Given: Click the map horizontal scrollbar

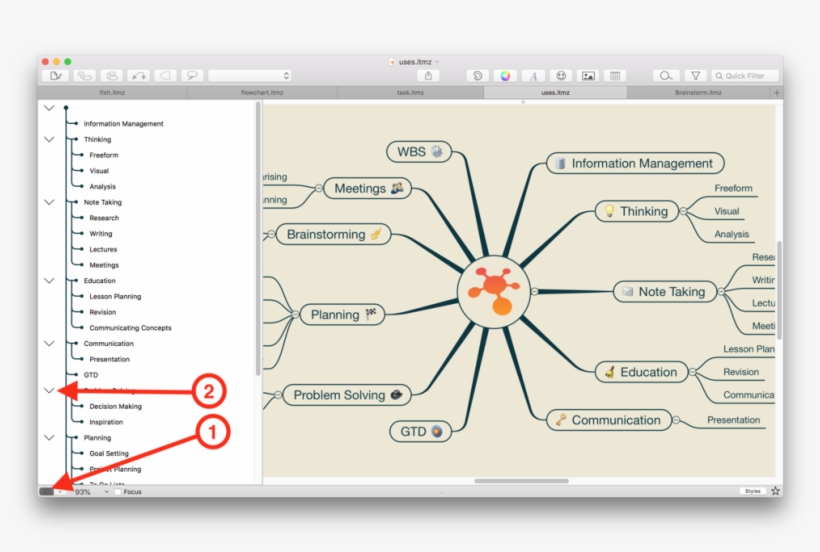Looking at the screenshot, I should (521, 481).
